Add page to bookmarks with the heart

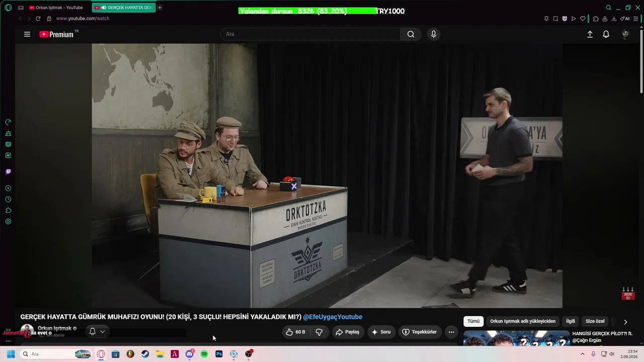point(583,19)
